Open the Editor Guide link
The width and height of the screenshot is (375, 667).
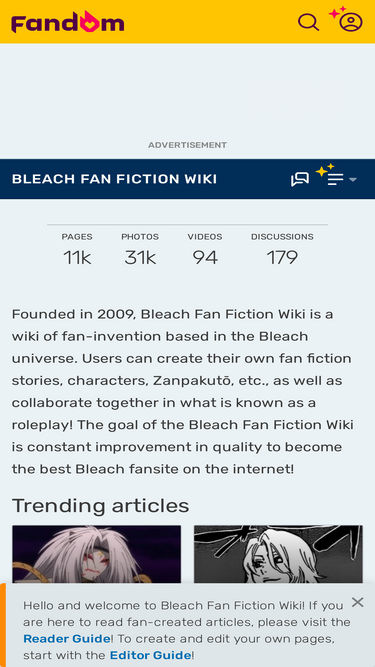tap(150, 655)
